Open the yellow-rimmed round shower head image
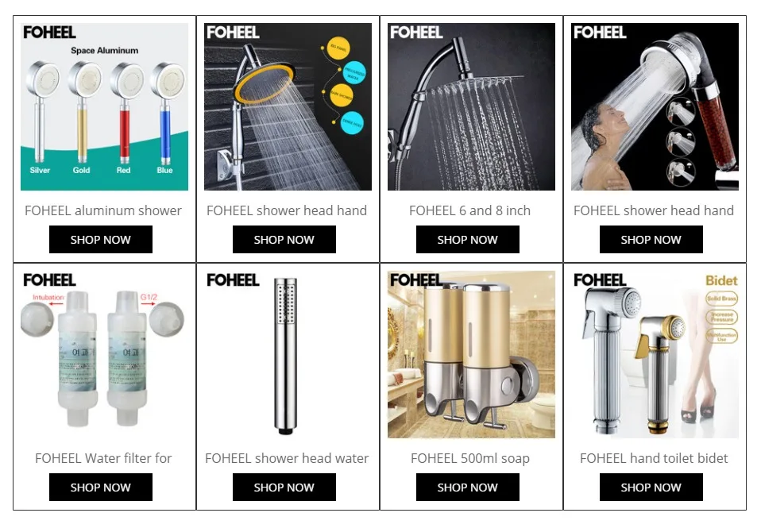The width and height of the screenshot is (761, 532). tap(288, 106)
